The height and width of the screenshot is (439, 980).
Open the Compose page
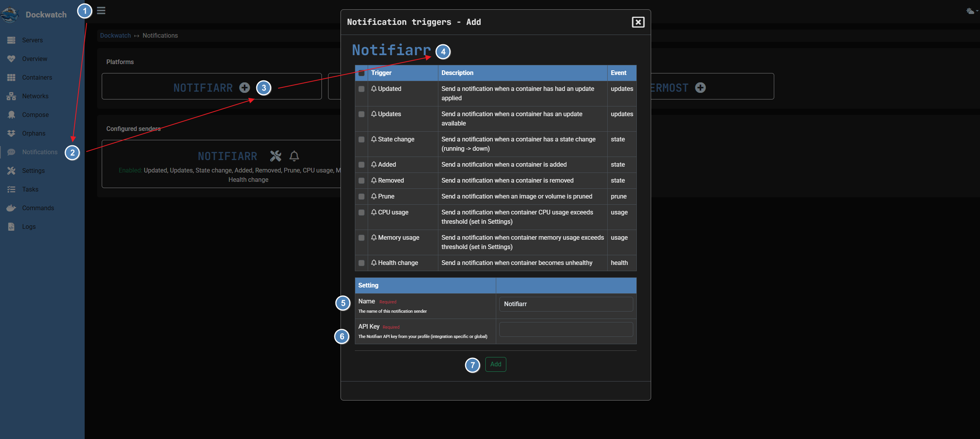(x=35, y=115)
